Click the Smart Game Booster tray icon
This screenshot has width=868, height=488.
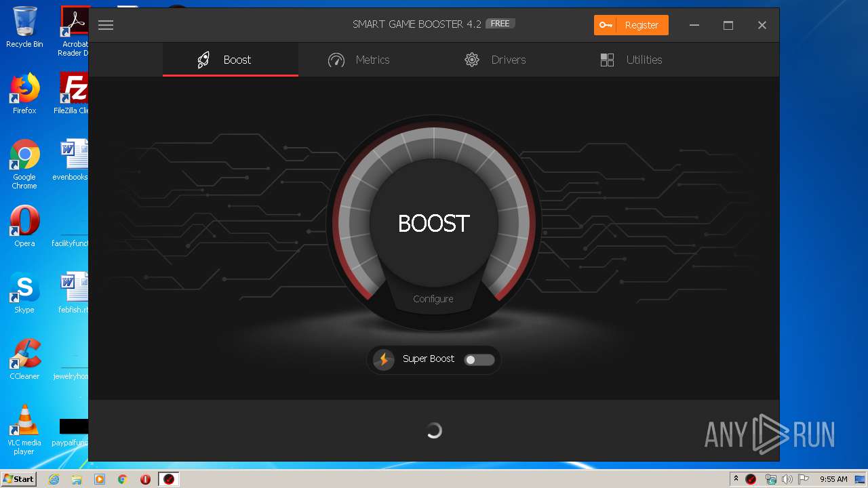(x=751, y=479)
